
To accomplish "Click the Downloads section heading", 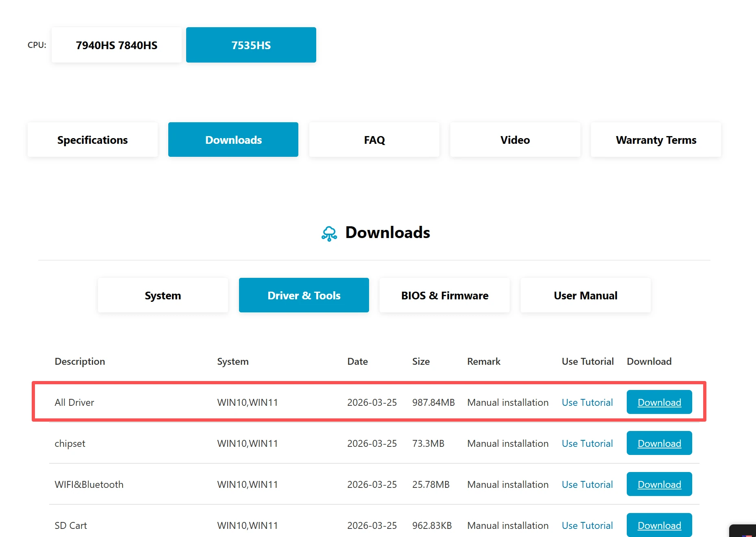I will click(388, 232).
